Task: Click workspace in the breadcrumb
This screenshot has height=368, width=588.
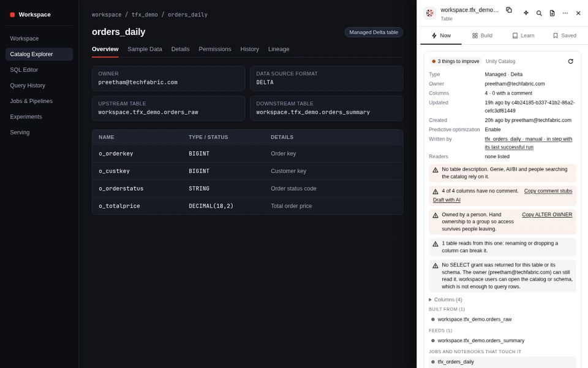Action: tap(107, 15)
